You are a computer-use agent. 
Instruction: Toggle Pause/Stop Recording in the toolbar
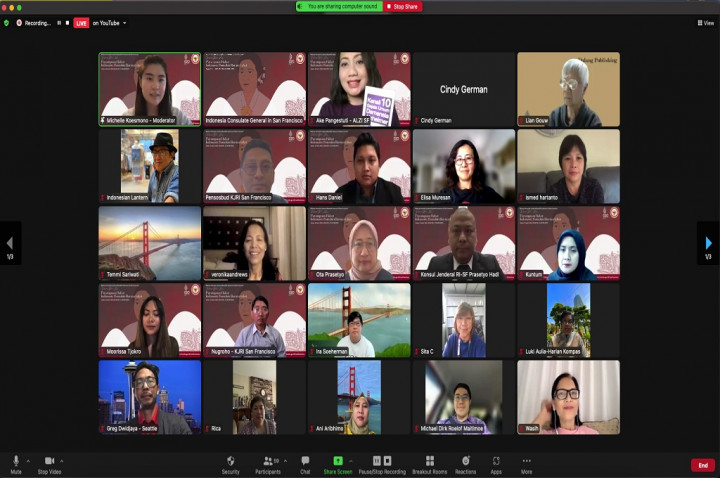coord(381,462)
